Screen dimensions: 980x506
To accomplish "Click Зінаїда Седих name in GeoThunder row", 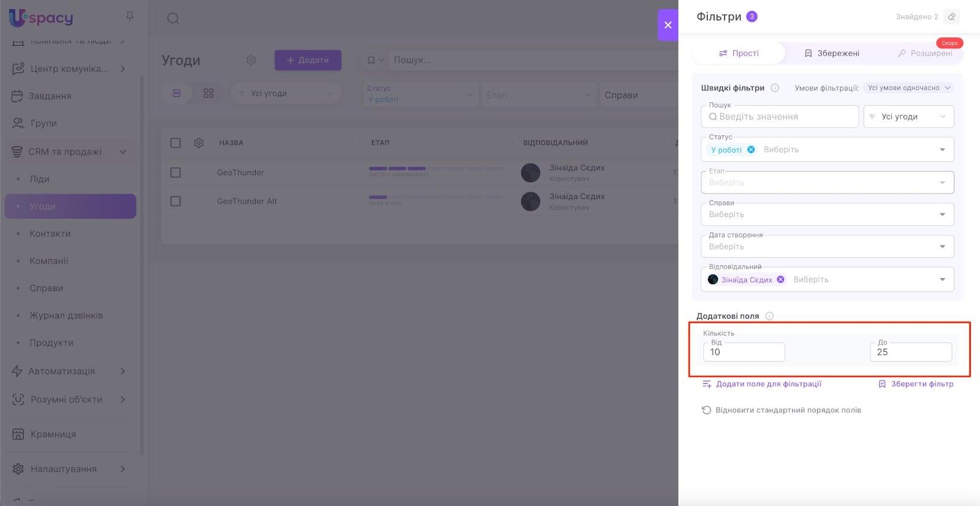I will [577, 168].
